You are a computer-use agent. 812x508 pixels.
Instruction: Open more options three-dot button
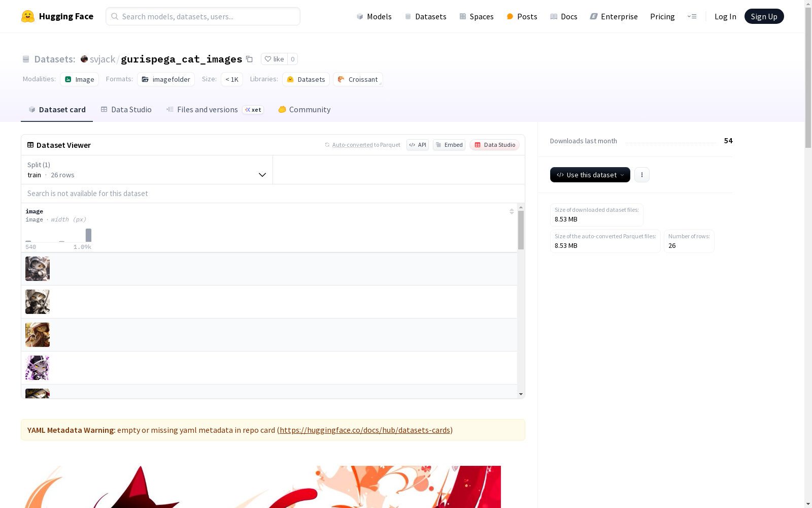(642, 175)
